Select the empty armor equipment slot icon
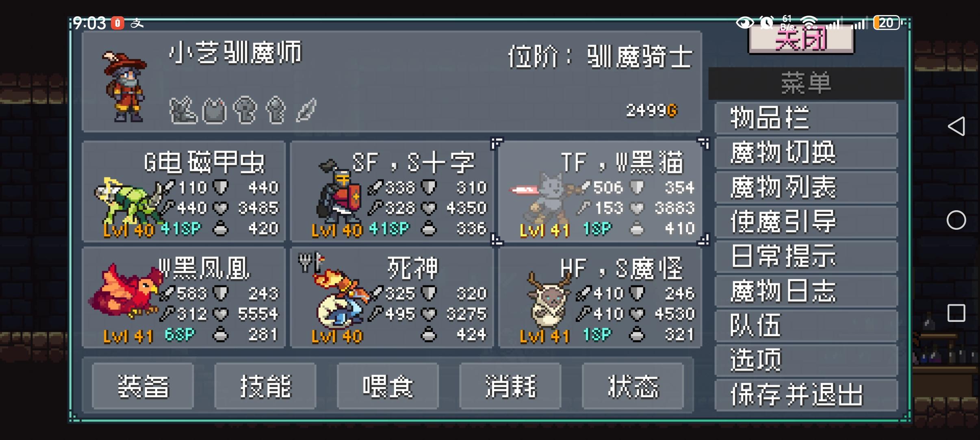980x440 pixels. click(x=215, y=110)
